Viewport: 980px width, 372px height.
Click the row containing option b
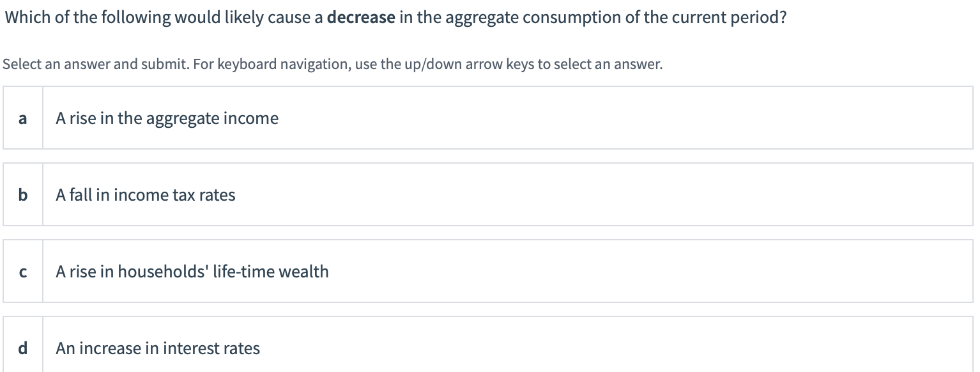[490, 195]
